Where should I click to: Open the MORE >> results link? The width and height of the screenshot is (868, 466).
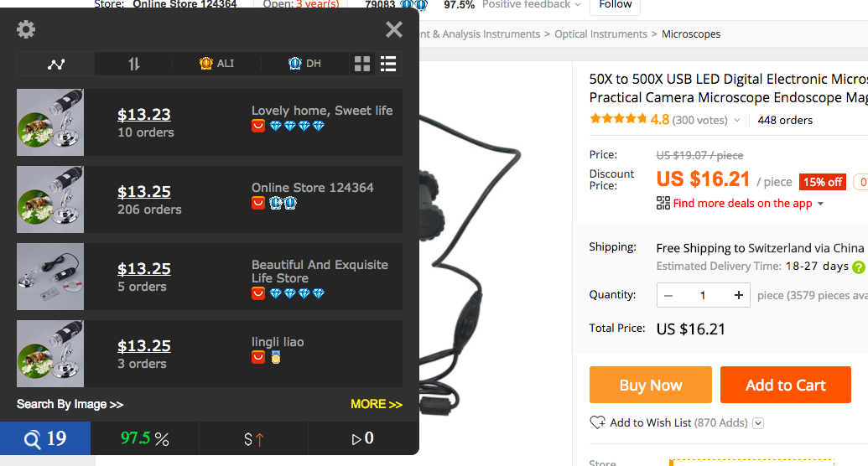(x=377, y=404)
